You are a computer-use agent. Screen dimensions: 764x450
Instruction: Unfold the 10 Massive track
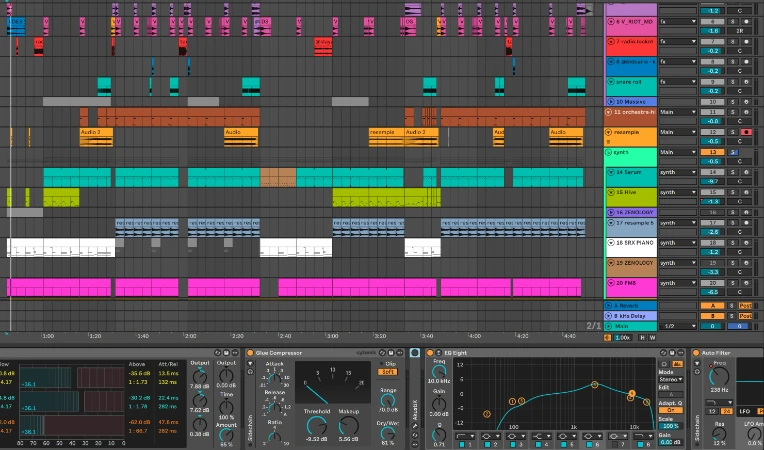(x=611, y=102)
